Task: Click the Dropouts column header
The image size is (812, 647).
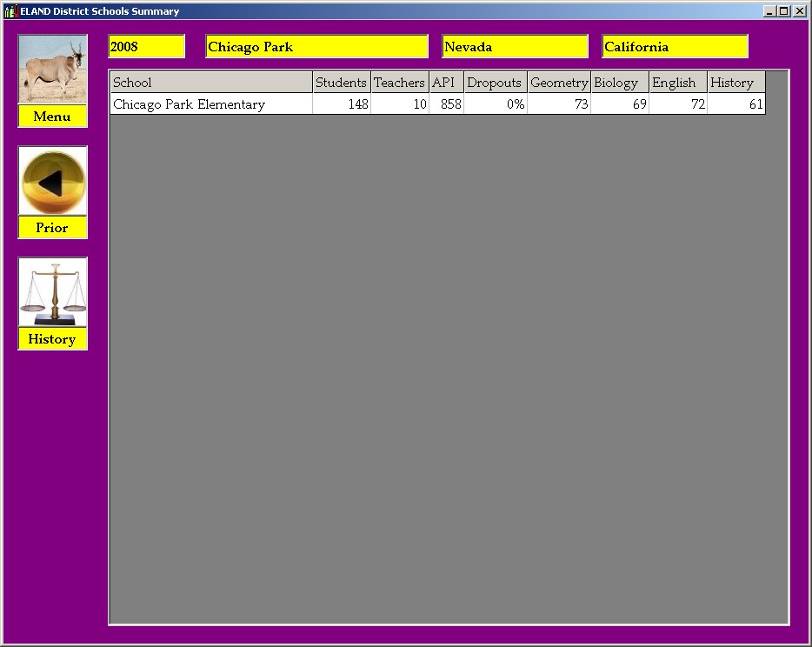Action: pos(495,83)
